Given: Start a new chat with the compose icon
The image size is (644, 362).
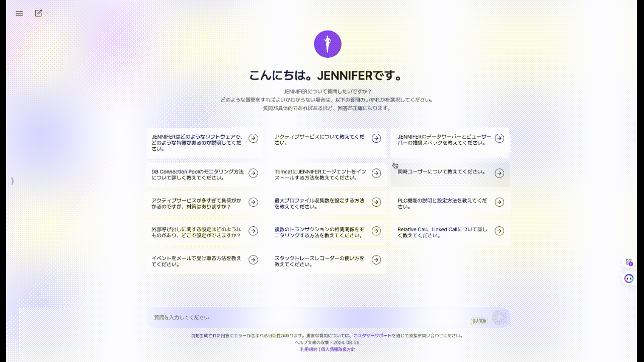Looking at the screenshot, I should pyautogui.click(x=39, y=14).
